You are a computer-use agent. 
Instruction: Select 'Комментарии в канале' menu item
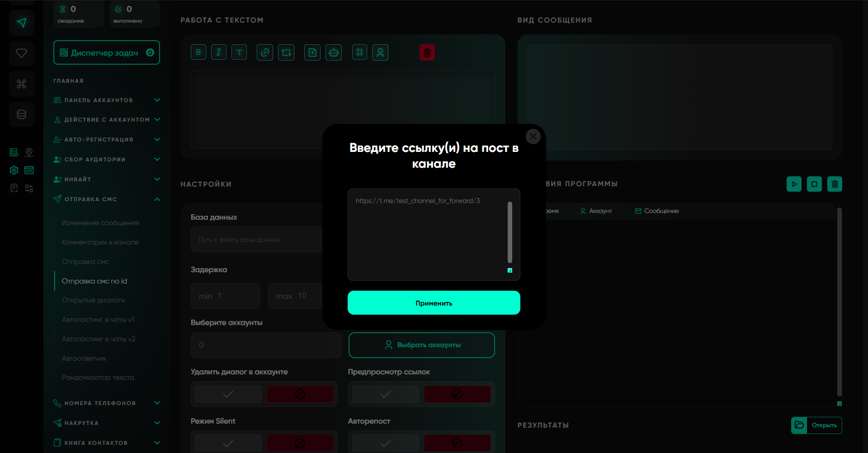click(x=100, y=242)
